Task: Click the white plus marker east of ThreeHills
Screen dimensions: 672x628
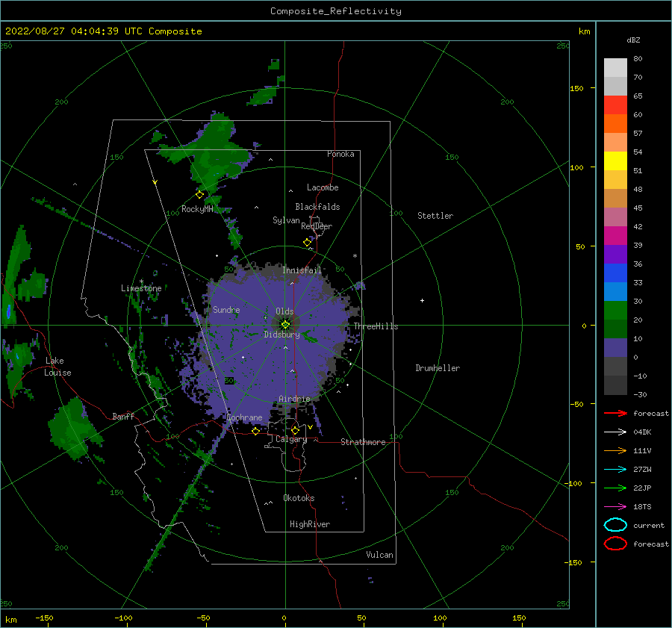Action: [x=422, y=300]
